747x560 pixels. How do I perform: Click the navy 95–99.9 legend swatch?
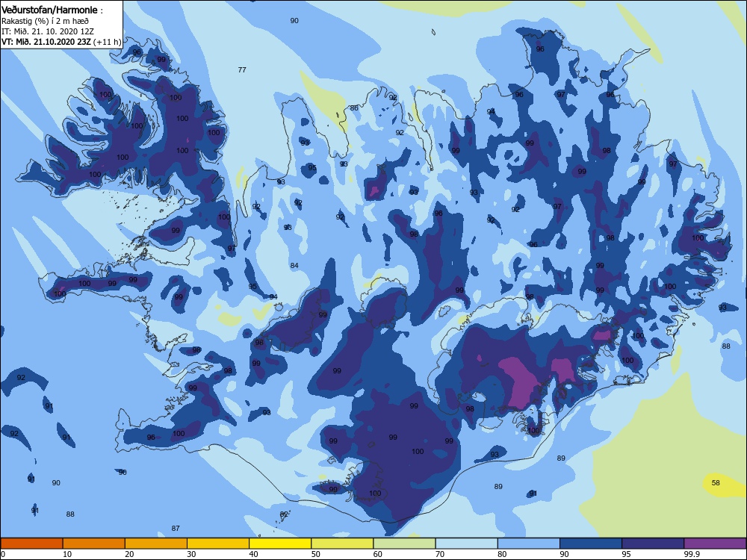[653, 544]
